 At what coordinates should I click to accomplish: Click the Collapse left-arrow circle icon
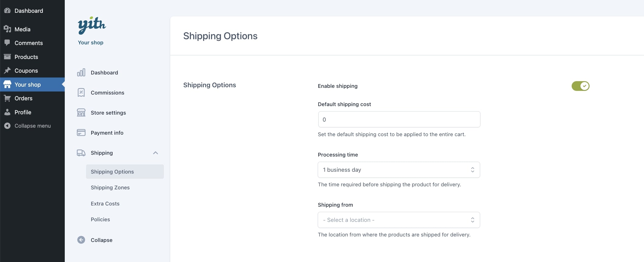81,240
